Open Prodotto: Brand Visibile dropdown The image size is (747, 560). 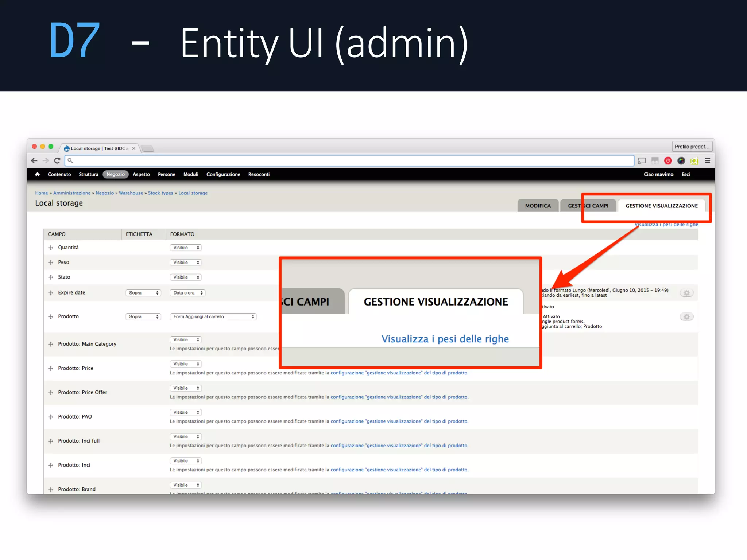pos(186,485)
